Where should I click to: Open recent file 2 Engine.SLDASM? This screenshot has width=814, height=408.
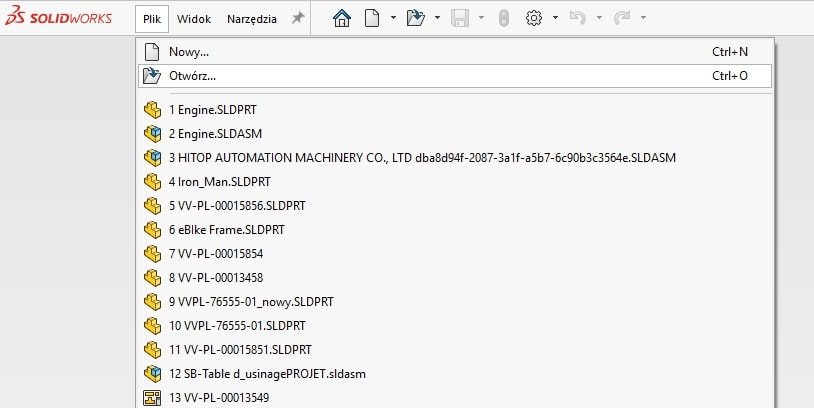(x=455, y=134)
